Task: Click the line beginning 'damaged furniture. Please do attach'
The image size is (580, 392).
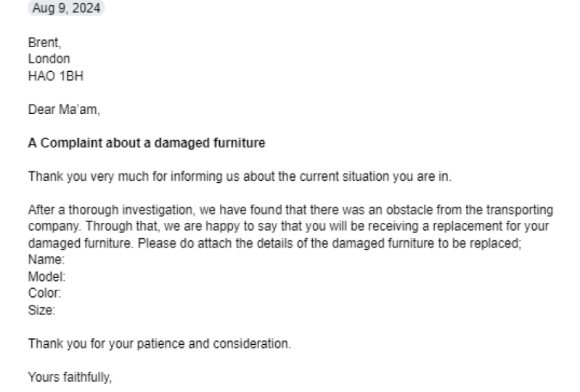Action: pyautogui.click(x=274, y=243)
